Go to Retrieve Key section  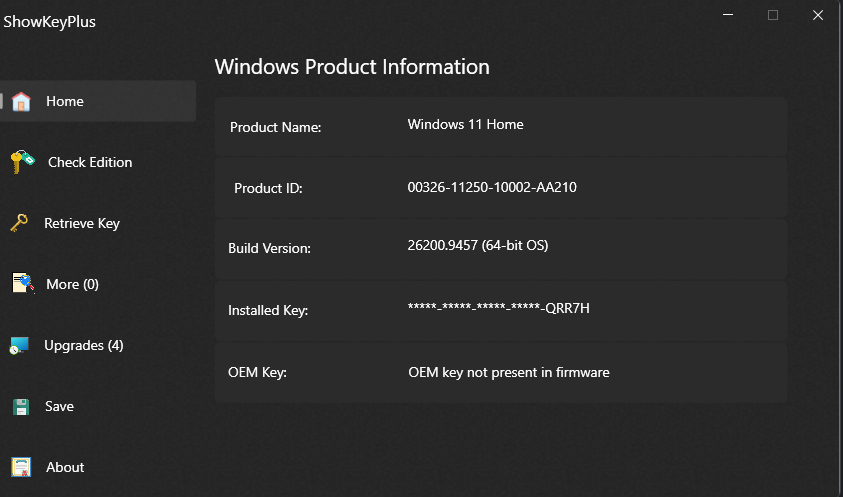point(82,223)
